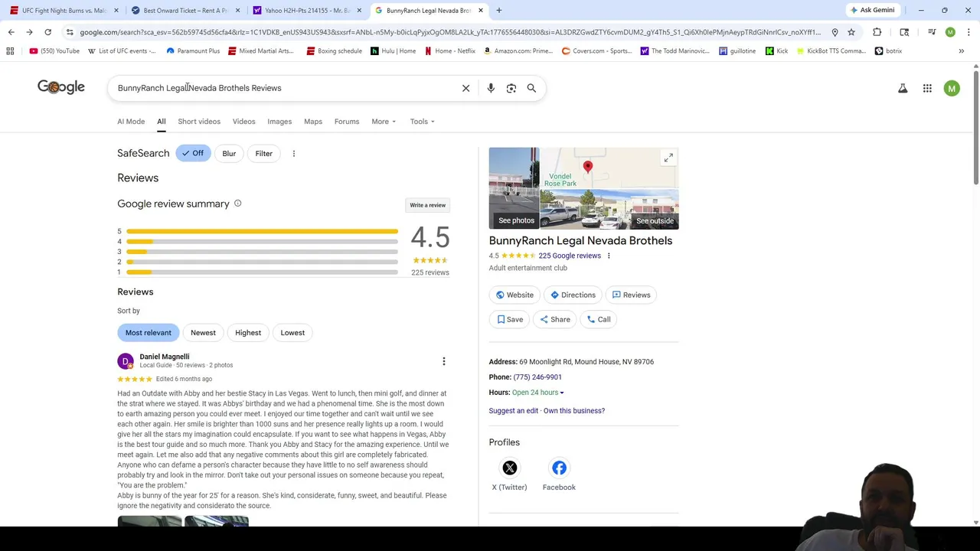Click the Google logo
This screenshot has width=980, height=551.
point(61,87)
